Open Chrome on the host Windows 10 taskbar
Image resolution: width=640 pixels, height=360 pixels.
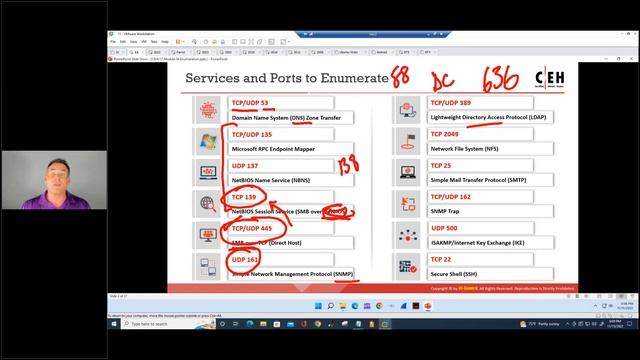tap(318, 324)
